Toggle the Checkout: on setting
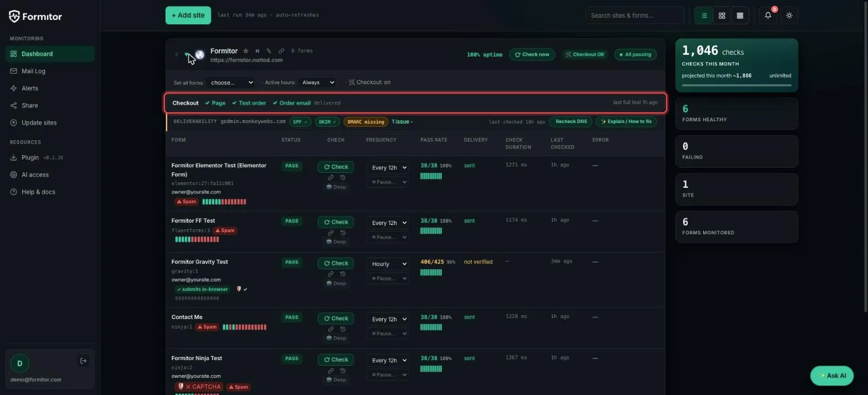Viewport: 868px width, 395px height. point(369,83)
